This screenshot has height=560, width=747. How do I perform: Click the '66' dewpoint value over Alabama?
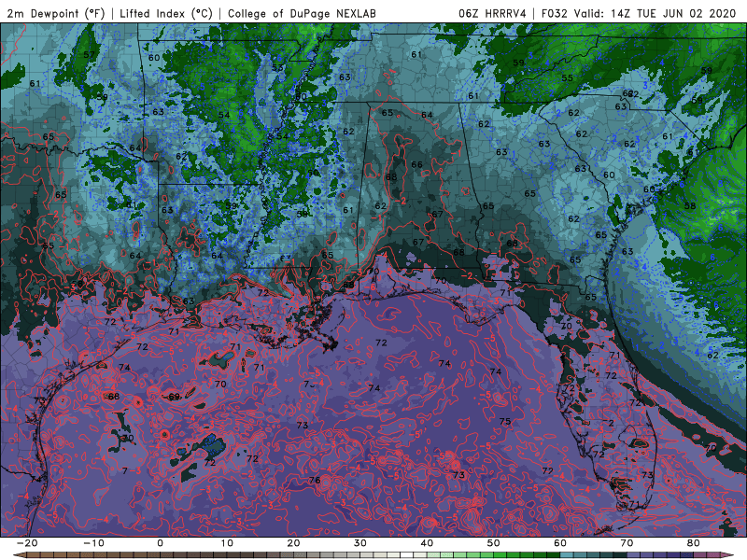pyautogui.click(x=416, y=165)
